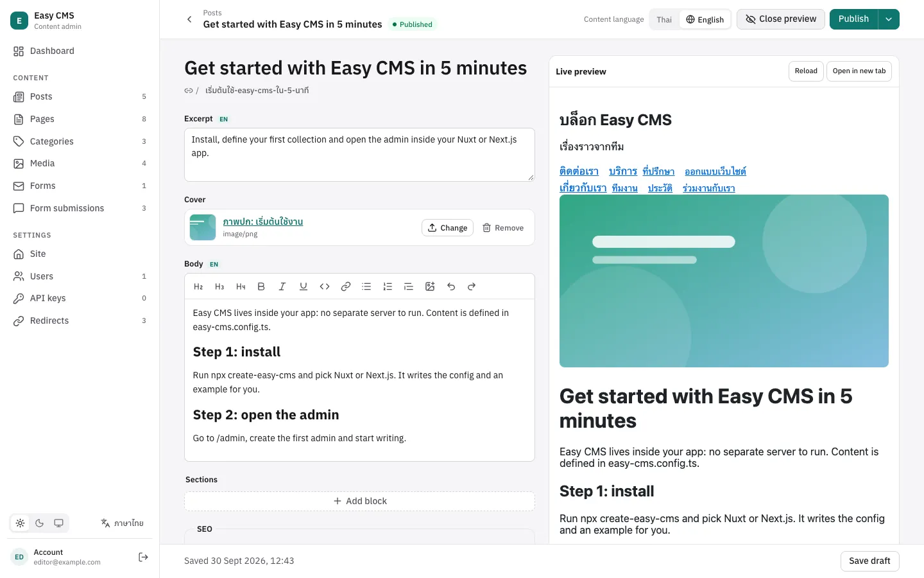Switch content language to Thai
Image resolution: width=924 pixels, height=578 pixels.
(664, 19)
